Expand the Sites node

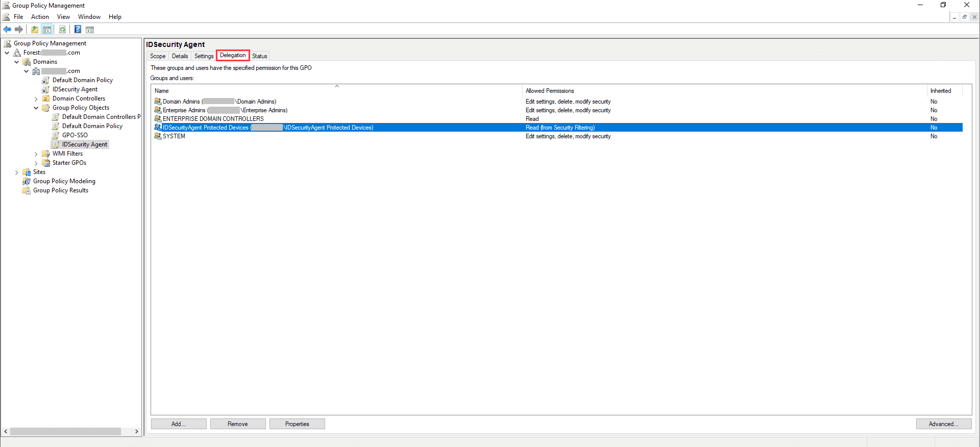[x=16, y=172]
